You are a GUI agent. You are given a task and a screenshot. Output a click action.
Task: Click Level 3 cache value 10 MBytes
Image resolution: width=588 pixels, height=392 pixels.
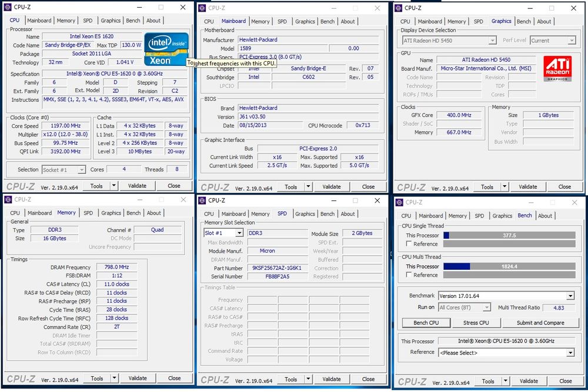[140, 152]
